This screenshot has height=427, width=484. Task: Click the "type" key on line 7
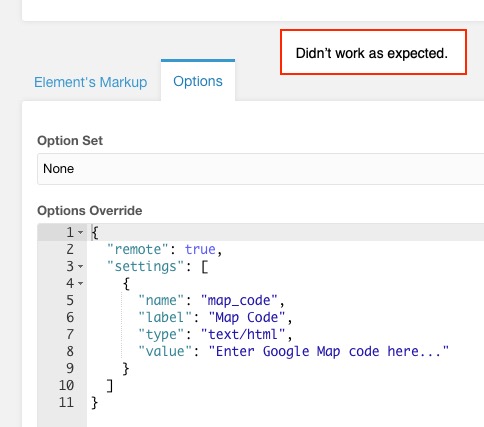point(161,335)
